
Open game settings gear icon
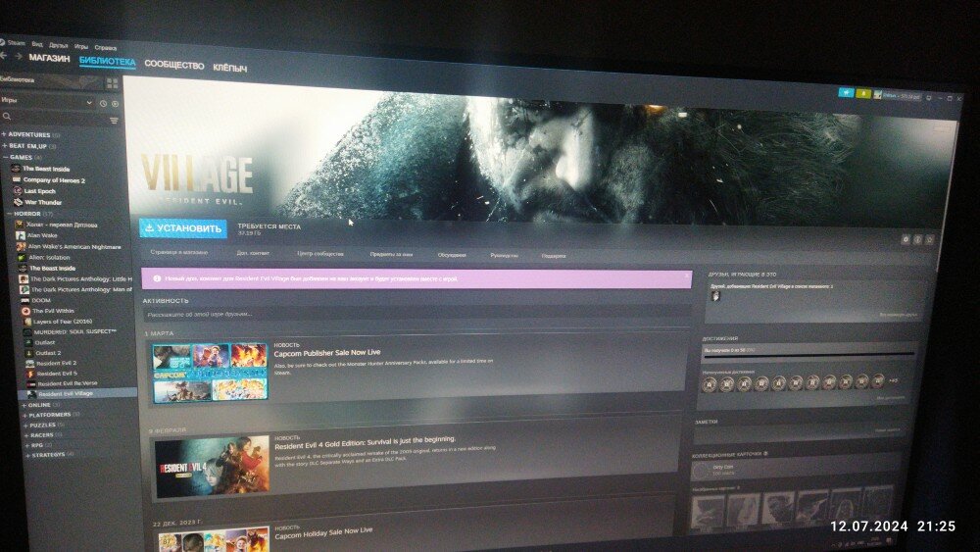[906, 239]
